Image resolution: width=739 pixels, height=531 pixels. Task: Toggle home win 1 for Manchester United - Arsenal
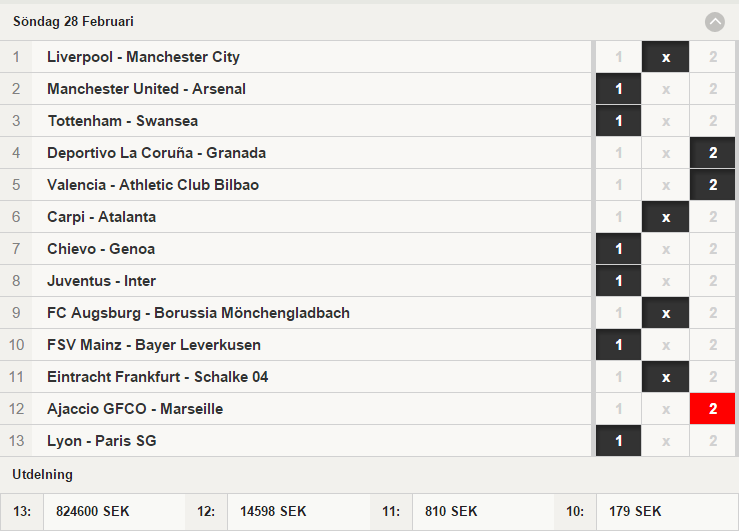coord(618,89)
